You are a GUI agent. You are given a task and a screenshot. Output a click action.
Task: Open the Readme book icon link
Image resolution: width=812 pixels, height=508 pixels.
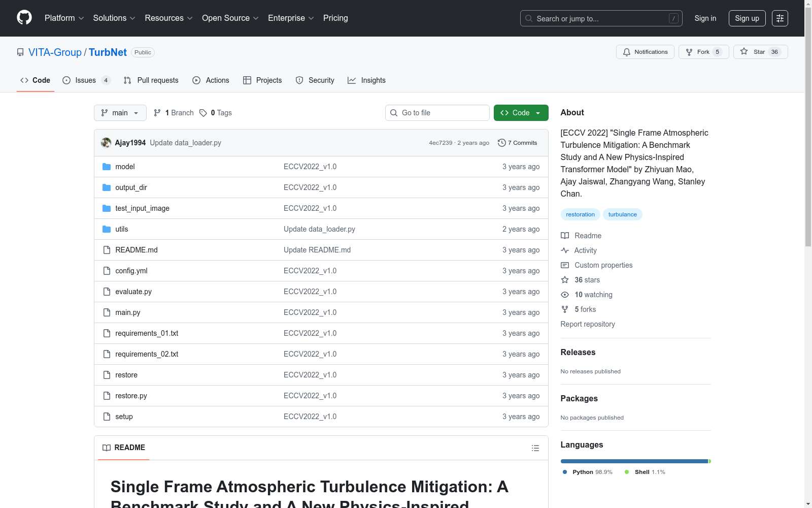pyautogui.click(x=565, y=236)
